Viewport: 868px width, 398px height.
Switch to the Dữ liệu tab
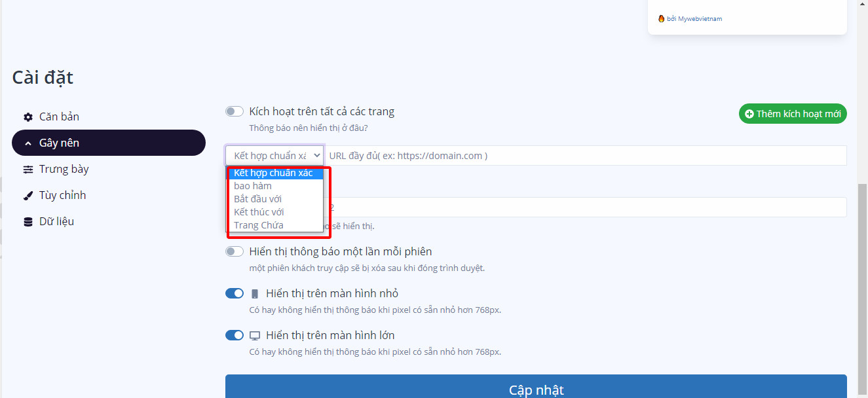pyautogui.click(x=56, y=222)
